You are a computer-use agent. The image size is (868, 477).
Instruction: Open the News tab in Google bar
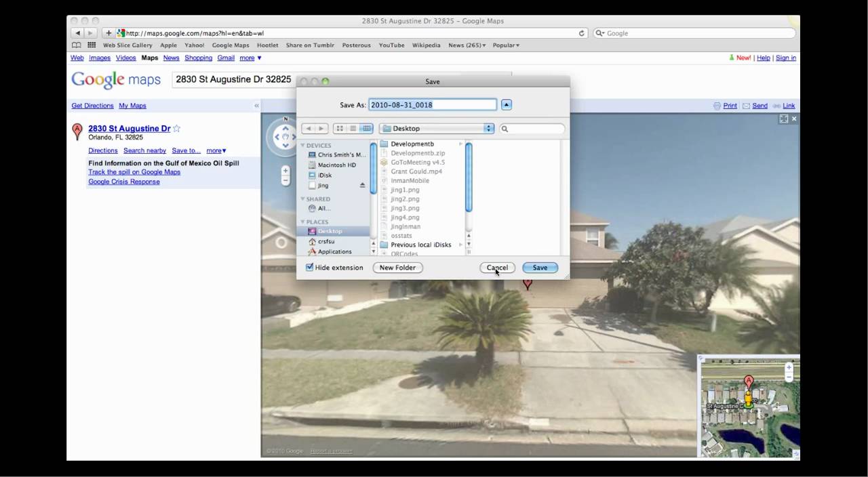click(171, 58)
